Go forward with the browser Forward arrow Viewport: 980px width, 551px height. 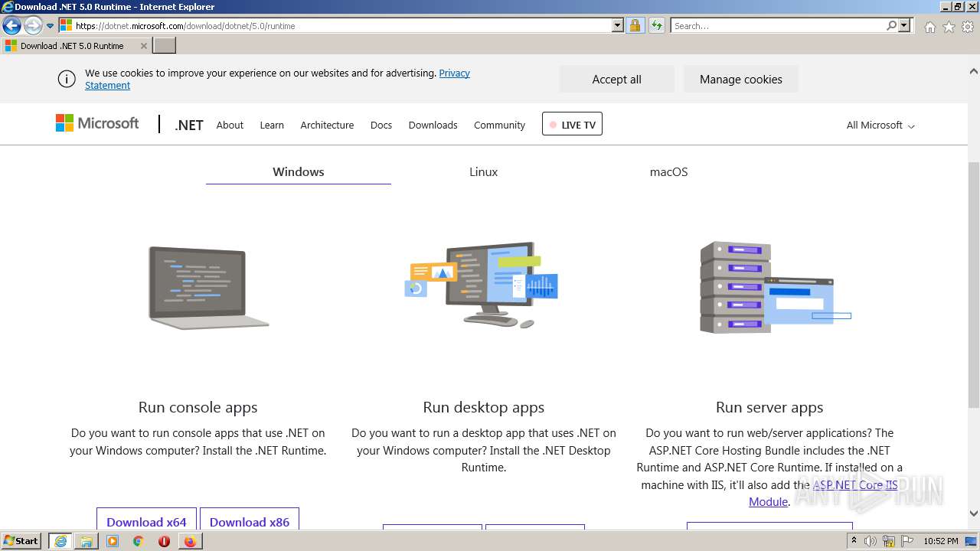point(33,25)
